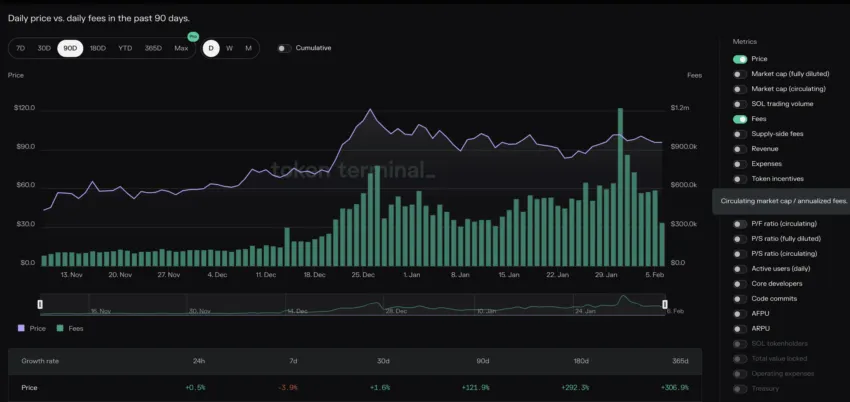Image resolution: width=850 pixels, height=402 pixels.
Task: Enable the Revenue metric toggle
Action: coord(740,149)
